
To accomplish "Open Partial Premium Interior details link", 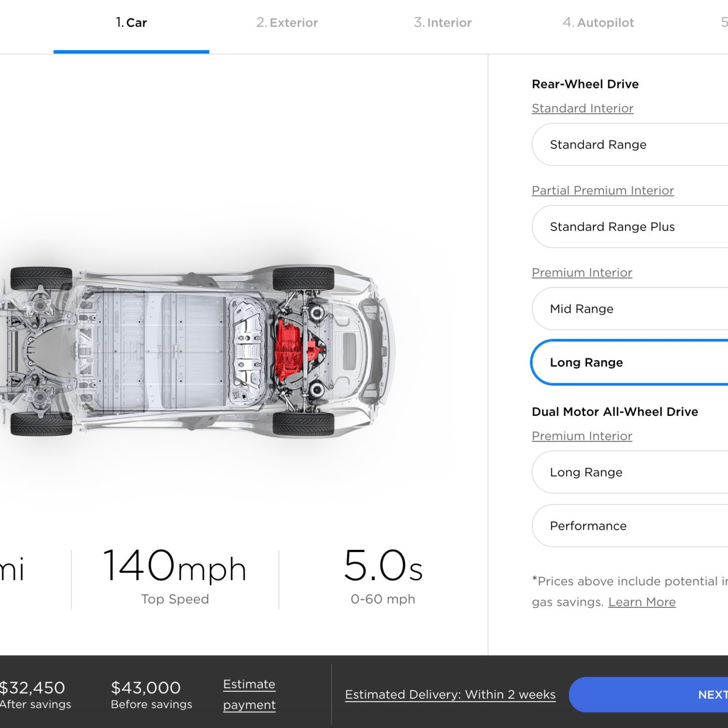I will pyautogui.click(x=603, y=190).
